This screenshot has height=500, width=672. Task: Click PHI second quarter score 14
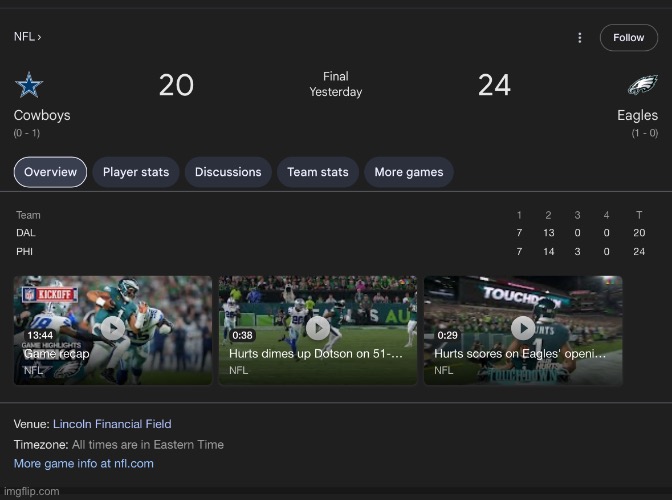tap(549, 251)
